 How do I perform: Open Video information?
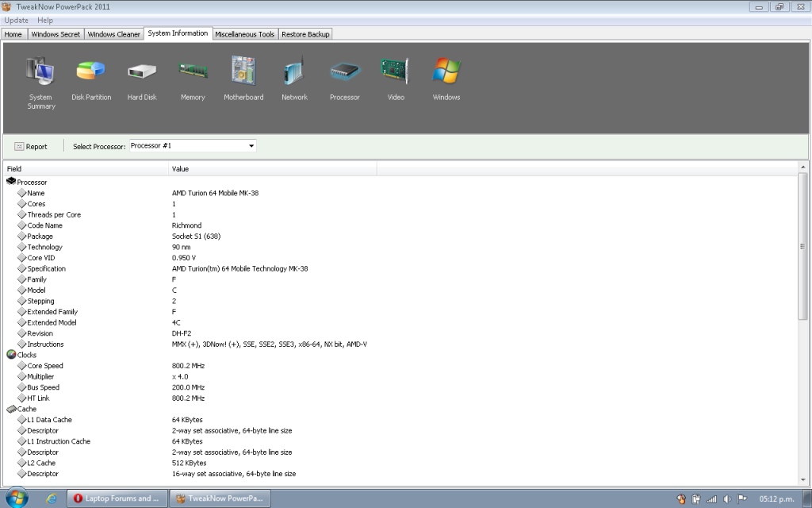(x=396, y=79)
